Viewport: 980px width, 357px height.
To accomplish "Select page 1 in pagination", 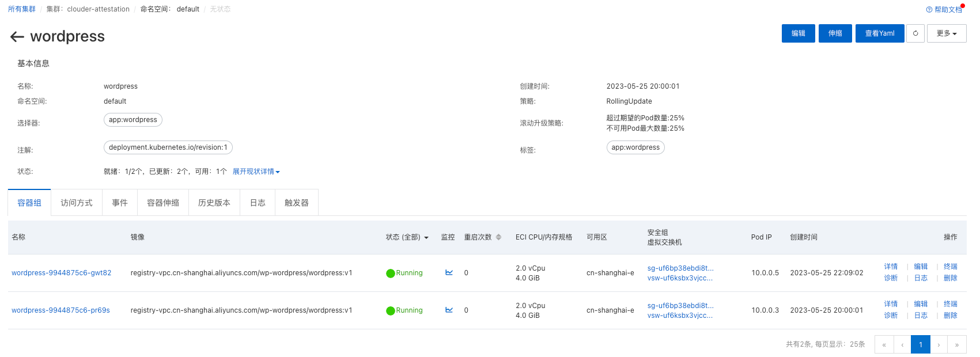I will tap(921, 344).
